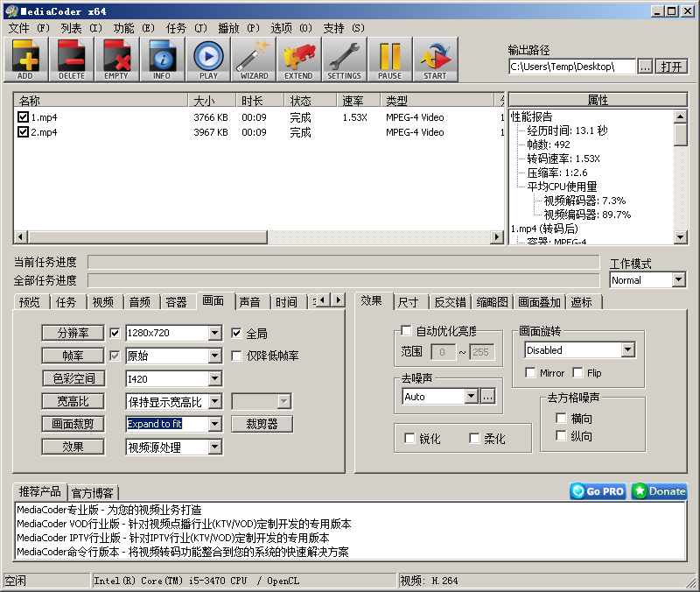Click the file list scroll right arrow

pos(496,236)
